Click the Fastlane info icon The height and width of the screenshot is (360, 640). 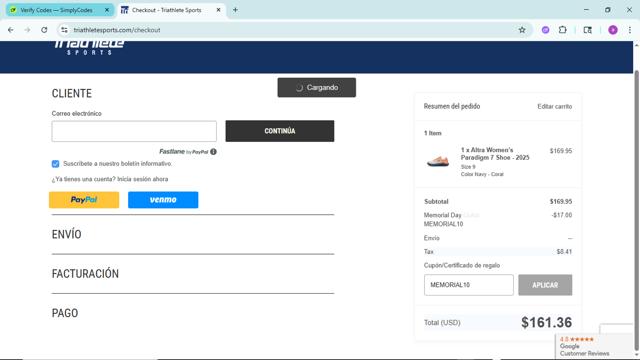click(213, 151)
